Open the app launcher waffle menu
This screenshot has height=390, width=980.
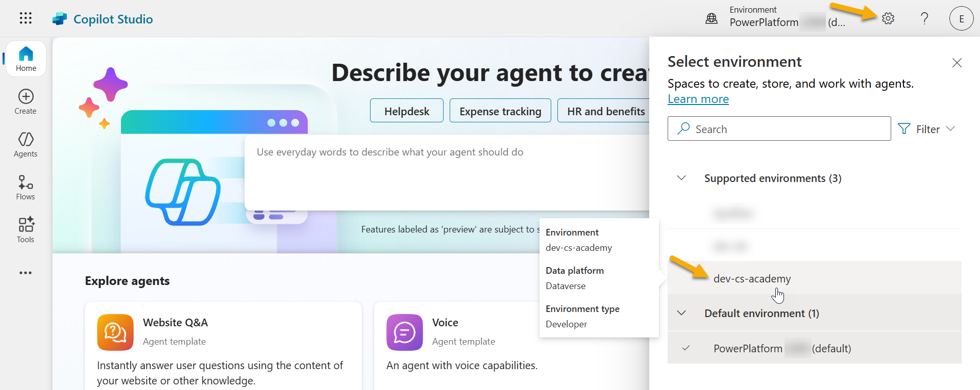[x=26, y=18]
